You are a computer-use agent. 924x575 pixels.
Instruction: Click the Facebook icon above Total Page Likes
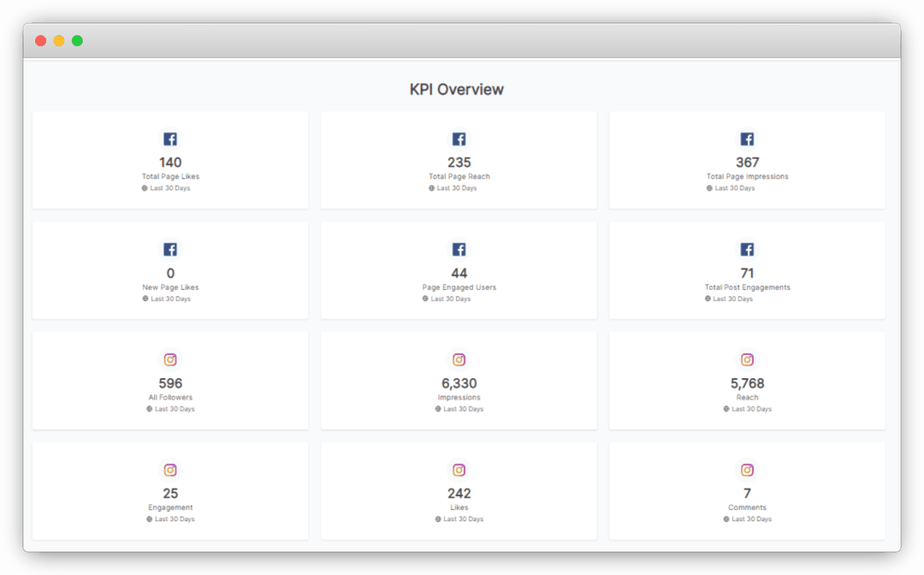(170, 139)
